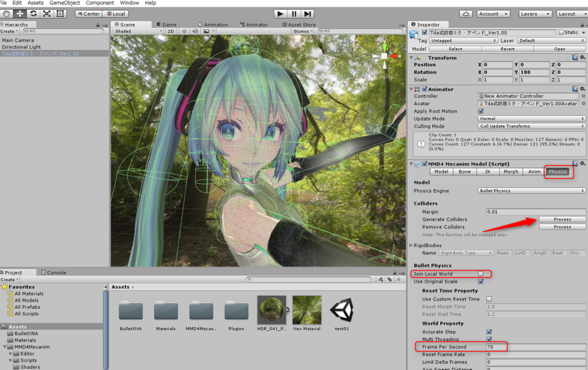Click the Play button
The height and width of the screenshot is (370, 588).
[280, 14]
